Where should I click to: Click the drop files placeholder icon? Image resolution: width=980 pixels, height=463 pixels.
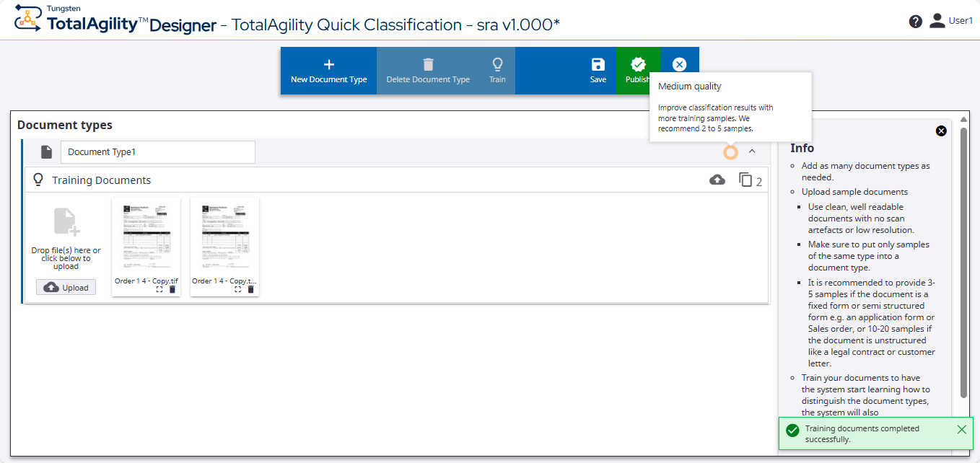(66, 222)
